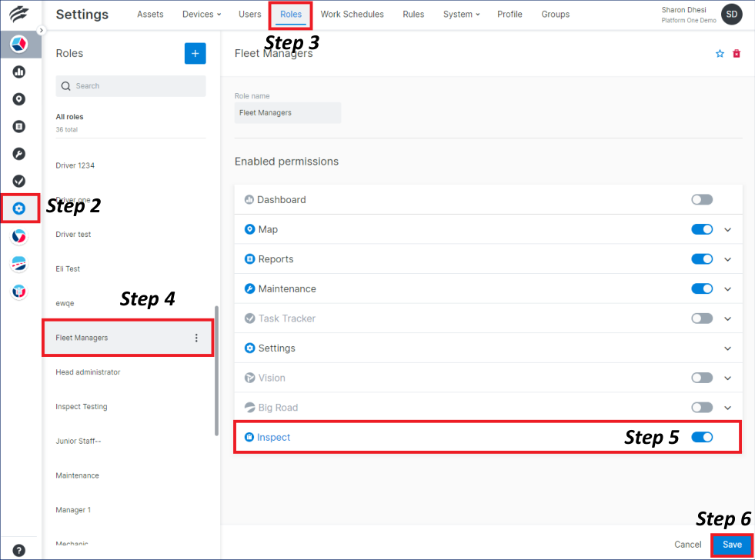Open the Devices dropdown in top navigation

point(200,14)
